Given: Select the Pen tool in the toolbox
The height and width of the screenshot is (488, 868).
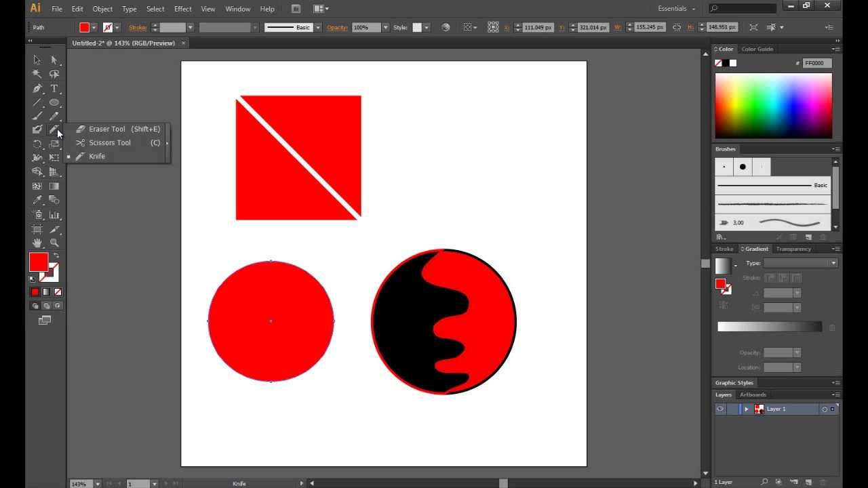Looking at the screenshot, I should [37, 88].
